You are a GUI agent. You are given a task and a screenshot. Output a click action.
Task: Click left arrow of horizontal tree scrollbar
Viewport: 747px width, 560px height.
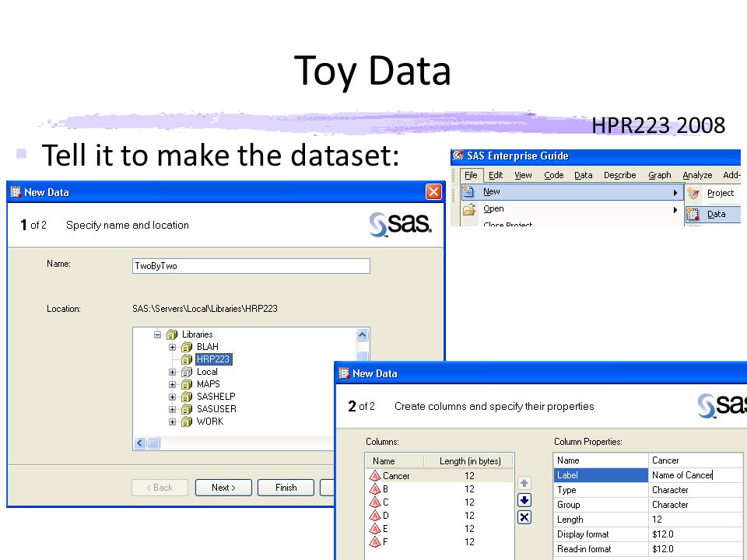pyautogui.click(x=140, y=443)
